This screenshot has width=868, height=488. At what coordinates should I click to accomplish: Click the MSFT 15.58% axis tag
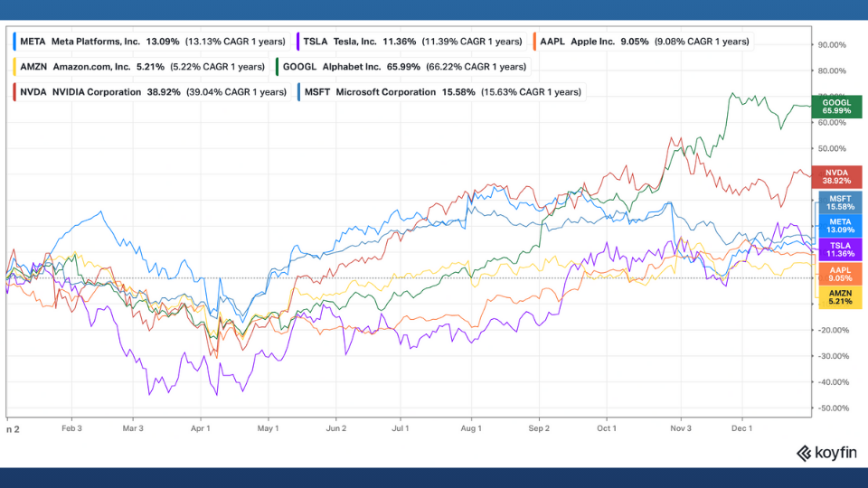coord(836,202)
